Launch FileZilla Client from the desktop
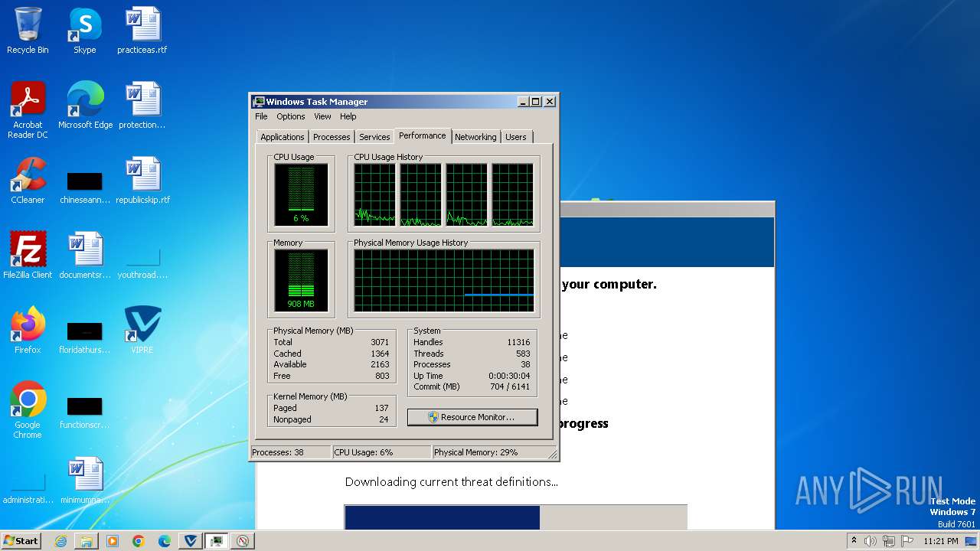 [x=28, y=255]
